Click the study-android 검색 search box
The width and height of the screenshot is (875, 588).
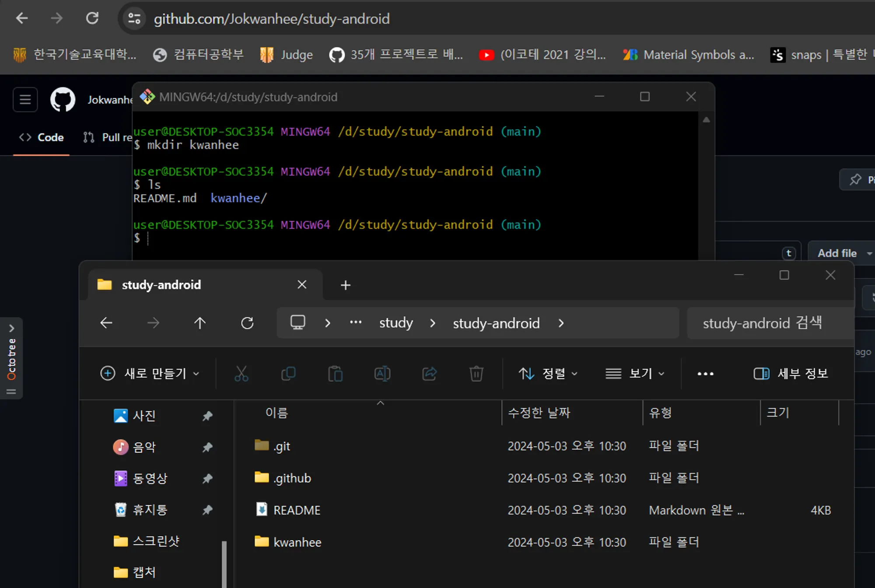(770, 323)
